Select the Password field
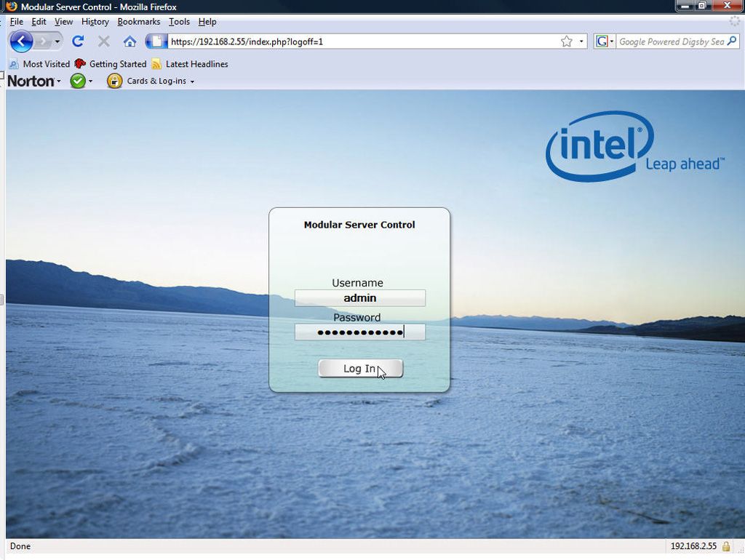 coord(359,331)
